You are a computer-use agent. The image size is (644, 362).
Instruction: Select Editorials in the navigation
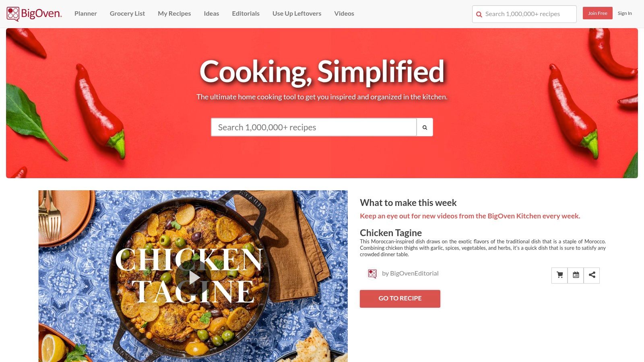(x=246, y=13)
